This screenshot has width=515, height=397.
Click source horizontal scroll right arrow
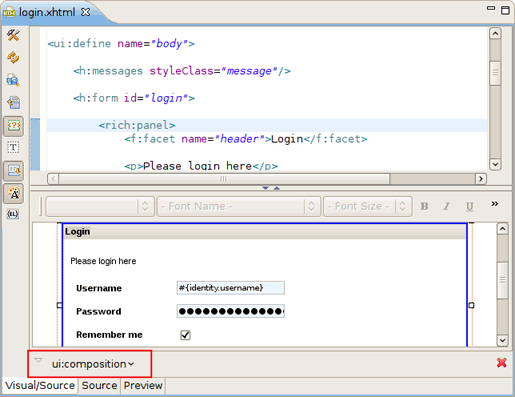click(x=481, y=179)
